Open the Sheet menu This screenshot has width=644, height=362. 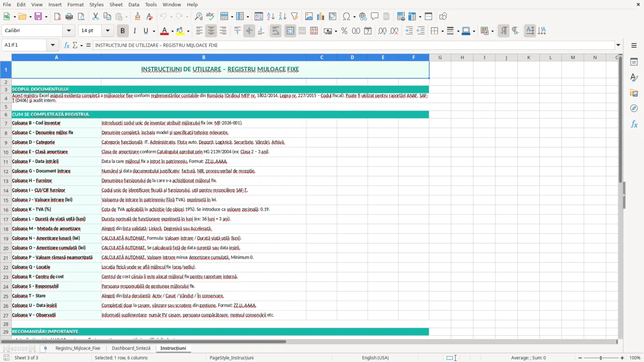[116, 4]
